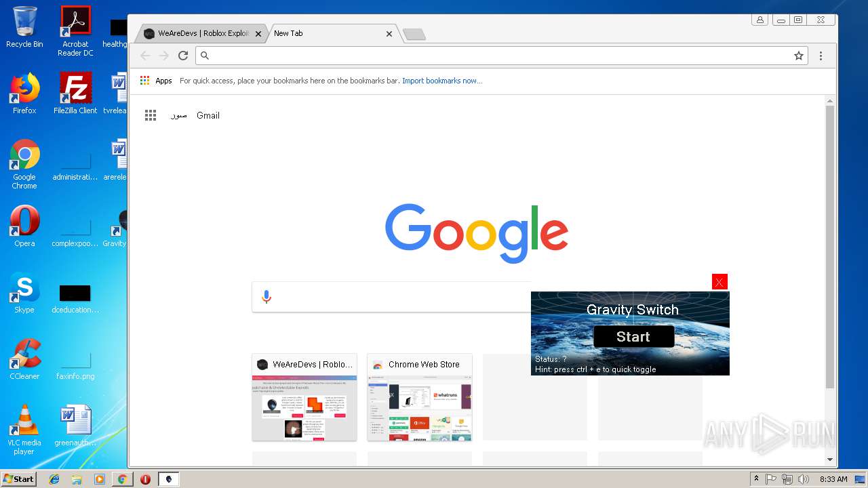This screenshot has width=868, height=488.
Task: Start voice search with microphone icon
Action: tap(267, 297)
